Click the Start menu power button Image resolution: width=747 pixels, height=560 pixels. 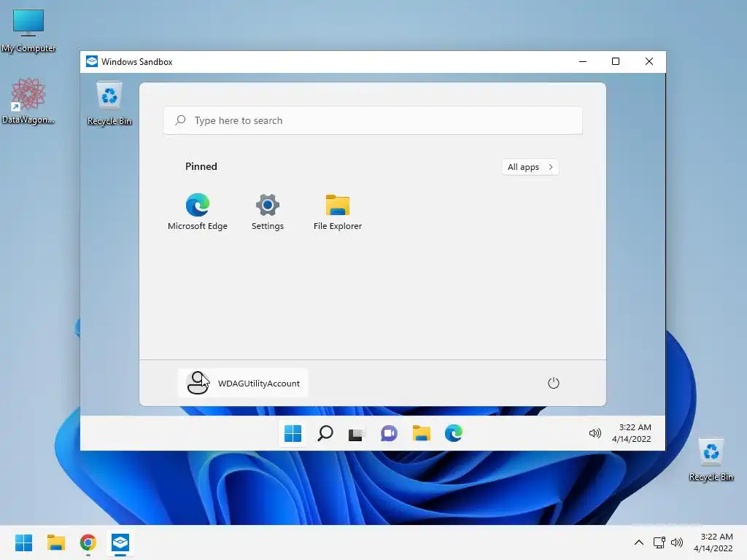tap(553, 383)
